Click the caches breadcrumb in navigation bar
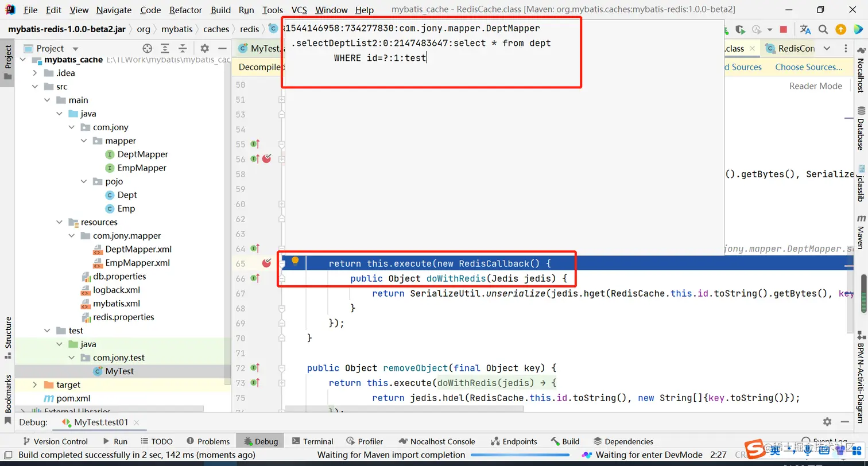This screenshot has width=868, height=466. click(x=216, y=29)
